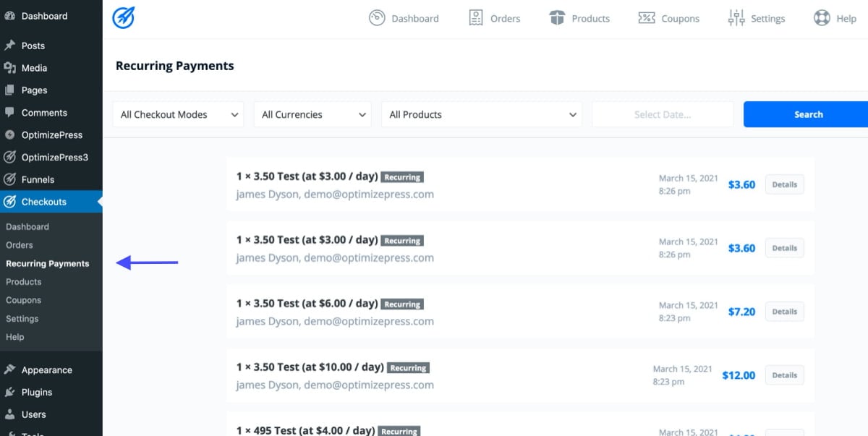Open Products submenu under Checkouts
This screenshot has width=868, height=436.
coord(24,282)
